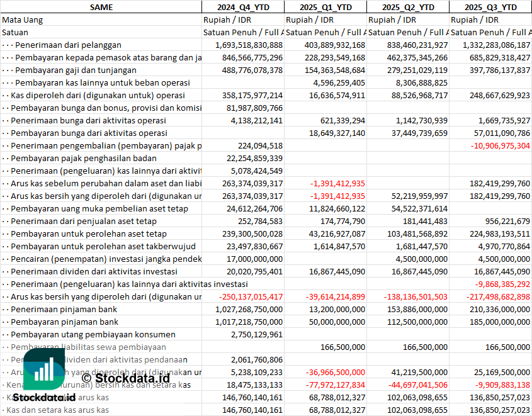Select the 2025_Q1_YTD column header
This screenshot has height=416, width=532.
point(325,7)
